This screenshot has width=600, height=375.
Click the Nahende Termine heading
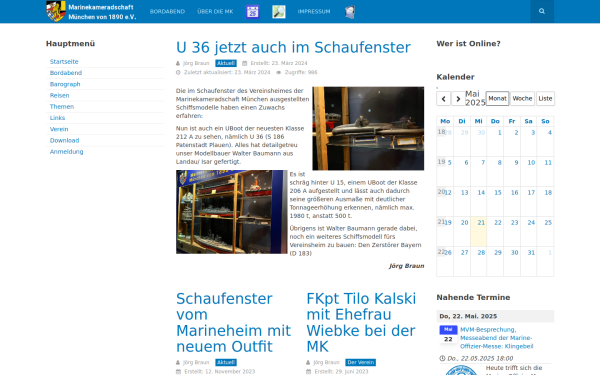(x=473, y=297)
